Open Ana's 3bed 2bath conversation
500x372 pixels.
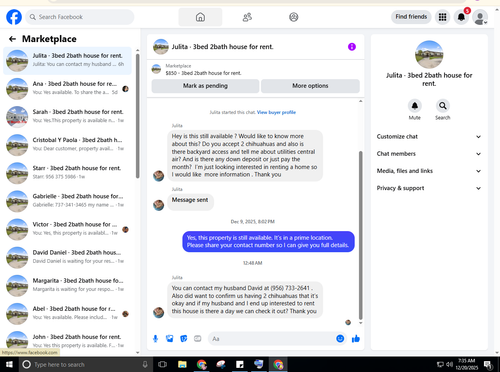point(67,88)
